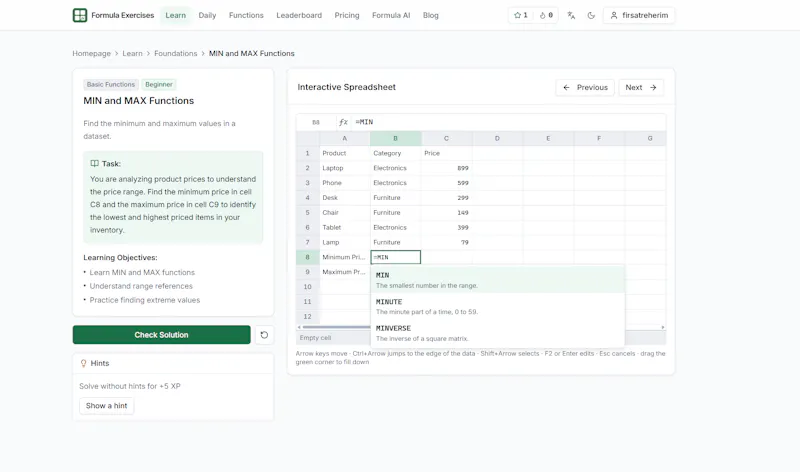The image size is (800, 472).
Task: Click the Minimum Pri... label cell
Action: point(345,257)
